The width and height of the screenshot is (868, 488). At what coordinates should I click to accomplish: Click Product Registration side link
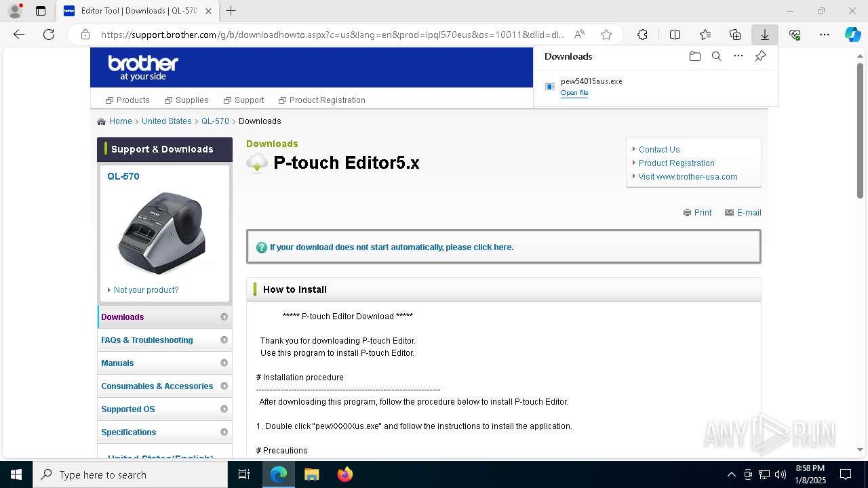pyautogui.click(x=677, y=163)
